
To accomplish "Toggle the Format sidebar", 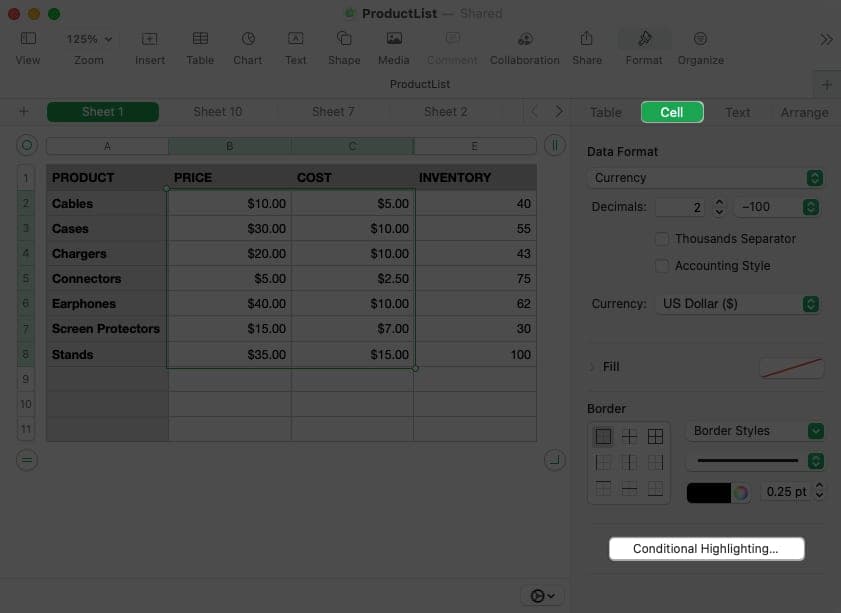I will [644, 39].
